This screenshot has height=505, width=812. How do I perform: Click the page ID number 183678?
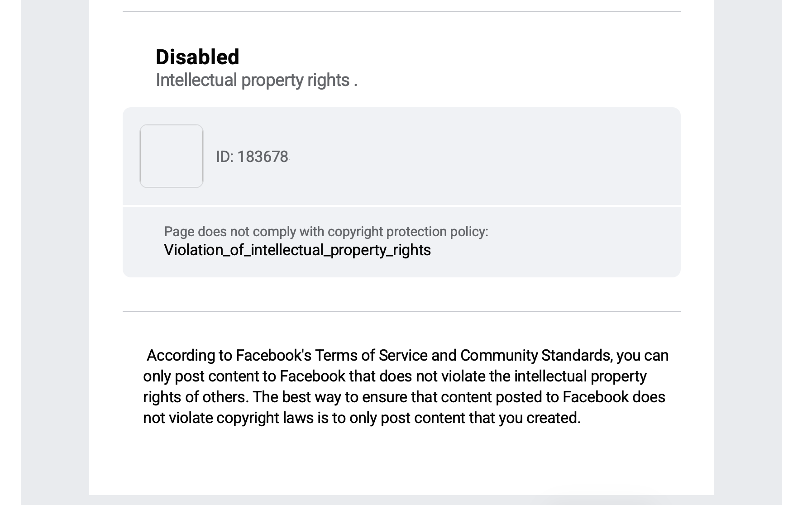tap(263, 157)
